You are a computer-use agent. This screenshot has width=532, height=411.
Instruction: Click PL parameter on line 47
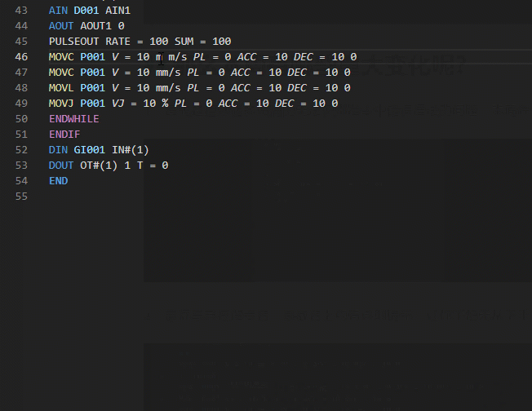[x=193, y=73]
